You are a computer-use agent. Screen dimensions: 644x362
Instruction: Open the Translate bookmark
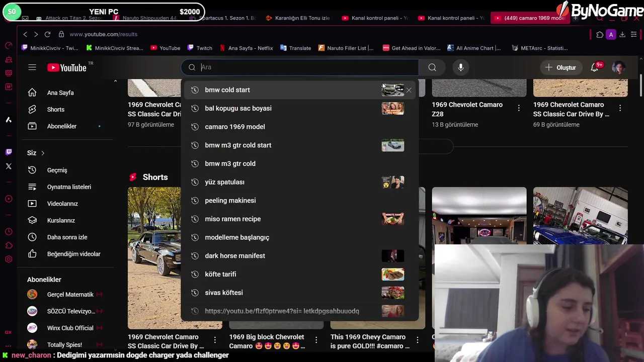[x=295, y=48]
